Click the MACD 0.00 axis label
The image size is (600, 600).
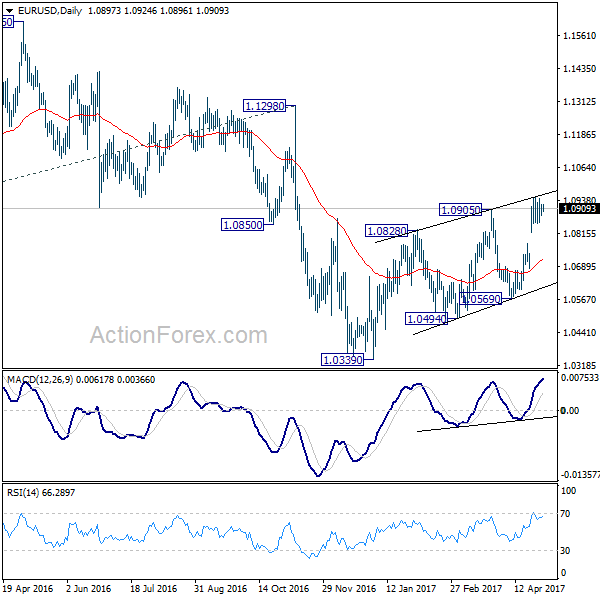click(569, 411)
